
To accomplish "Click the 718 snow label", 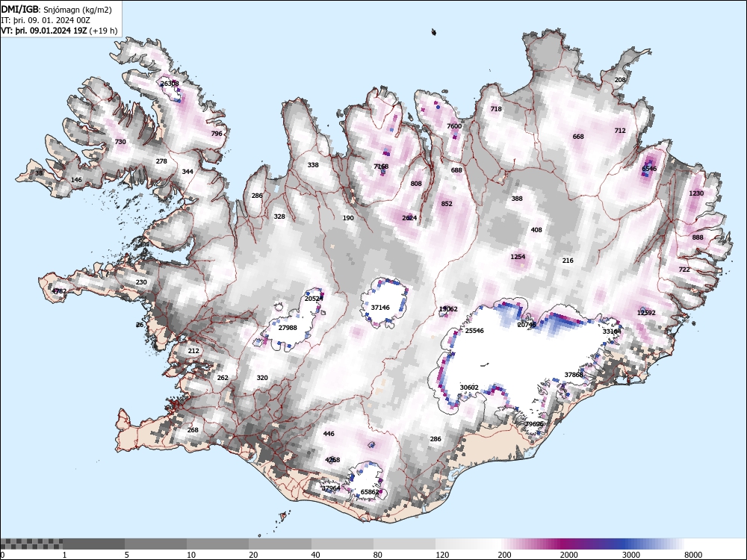I will [496, 108].
